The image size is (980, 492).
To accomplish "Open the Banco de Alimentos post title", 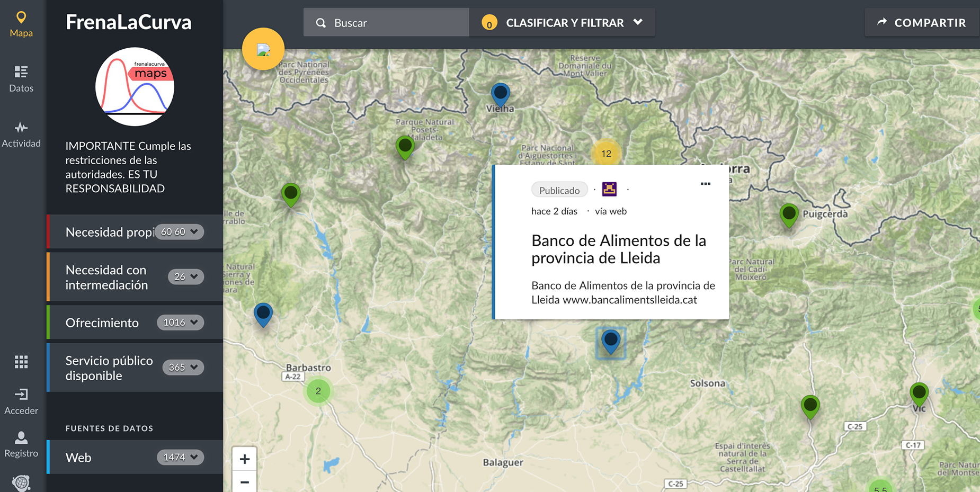I will click(x=619, y=249).
